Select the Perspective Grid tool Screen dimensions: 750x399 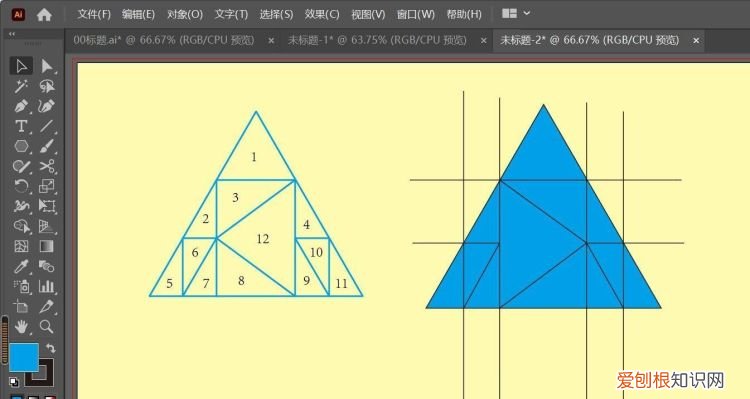tap(47, 226)
